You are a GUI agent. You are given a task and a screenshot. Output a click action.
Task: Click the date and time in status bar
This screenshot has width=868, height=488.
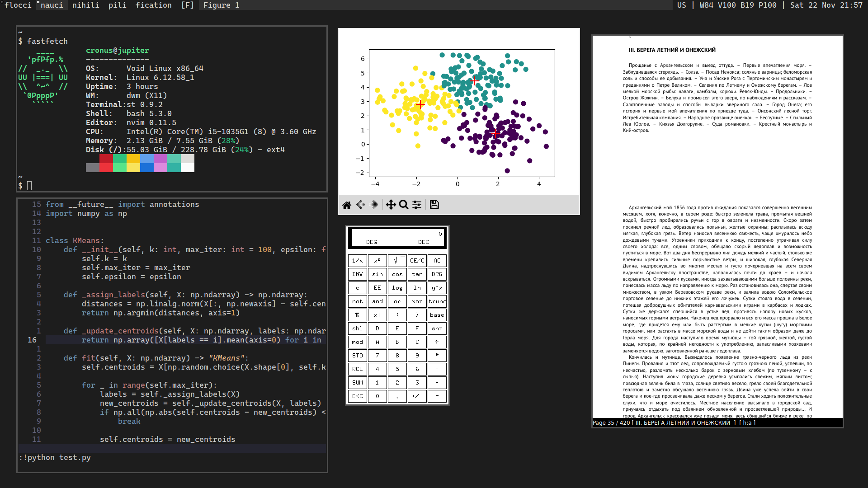[826, 5]
